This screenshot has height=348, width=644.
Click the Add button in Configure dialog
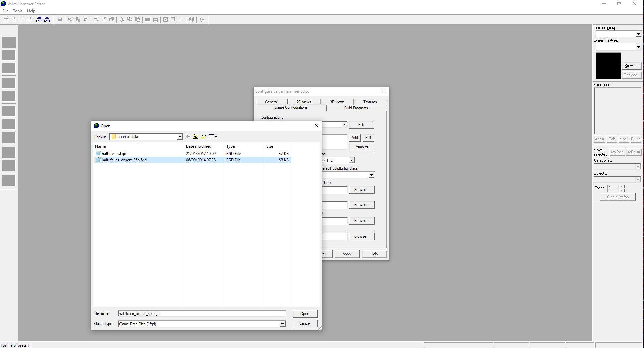pos(355,138)
